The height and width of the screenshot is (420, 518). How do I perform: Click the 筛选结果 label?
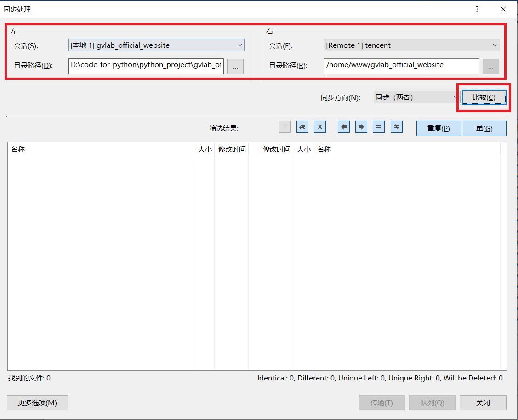pyautogui.click(x=224, y=129)
